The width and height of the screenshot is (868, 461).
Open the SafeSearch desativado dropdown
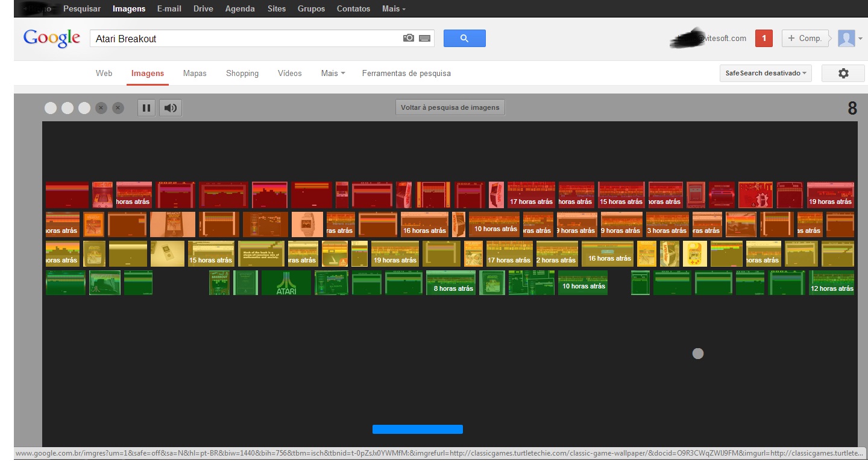(766, 73)
